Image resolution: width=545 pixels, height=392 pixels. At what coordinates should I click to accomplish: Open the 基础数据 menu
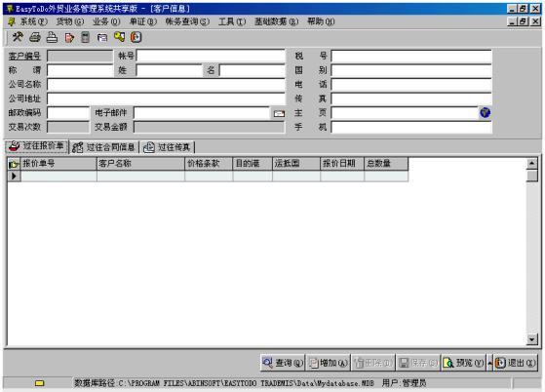pyautogui.click(x=276, y=21)
